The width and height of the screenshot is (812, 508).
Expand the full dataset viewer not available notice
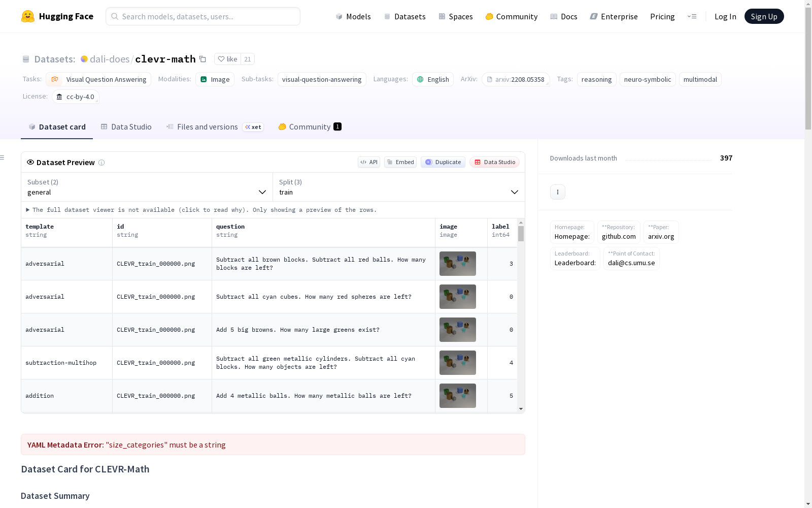point(201,210)
